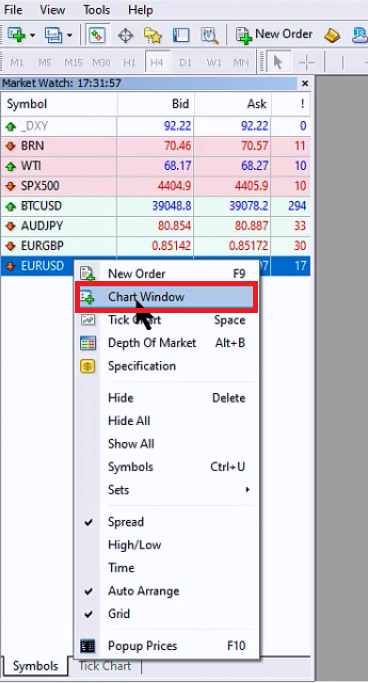
Task: Open the View menu
Action: point(52,9)
